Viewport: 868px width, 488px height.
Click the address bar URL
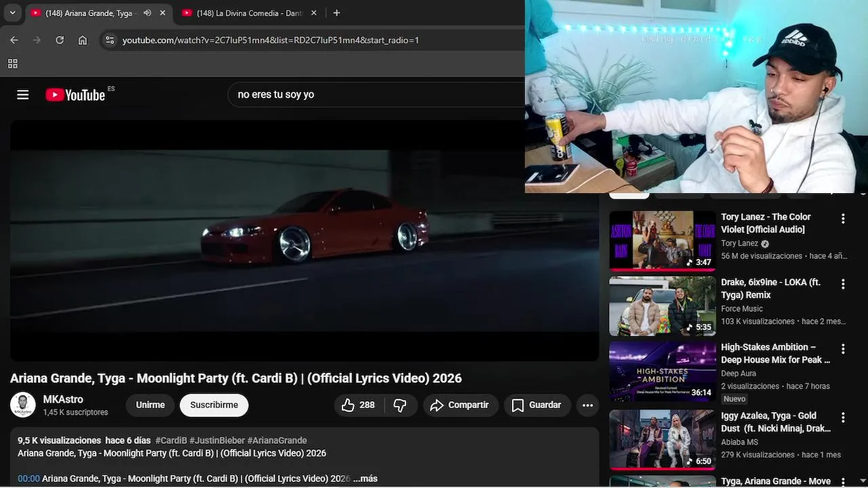click(271, 40)
